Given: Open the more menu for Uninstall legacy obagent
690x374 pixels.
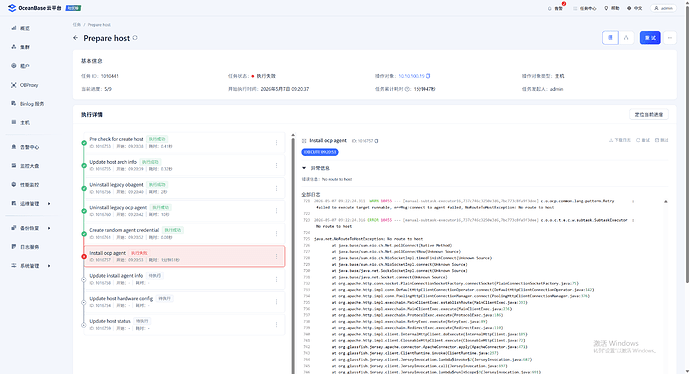Looking at the screenshot, I should pyautogui.click(x=276, y=188).
